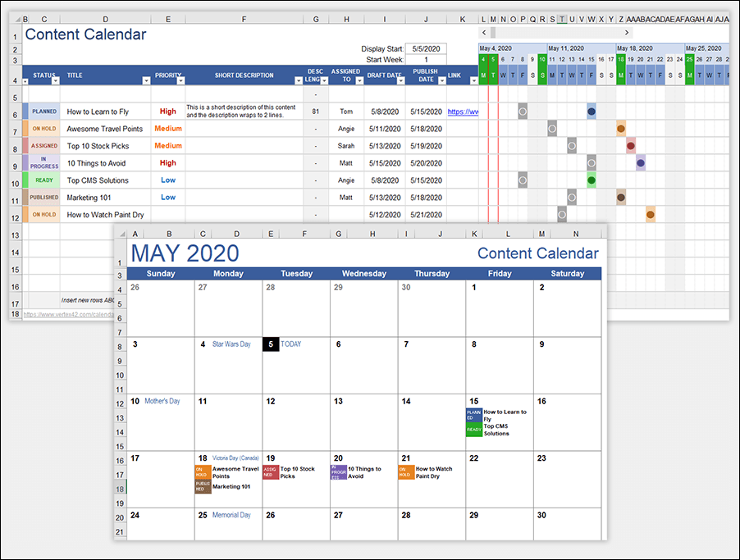Image resolution: width=740 pixels, height=560 pixels.
Task: Click the IN PROGRESS status cell
Action: tap(44, 163)
